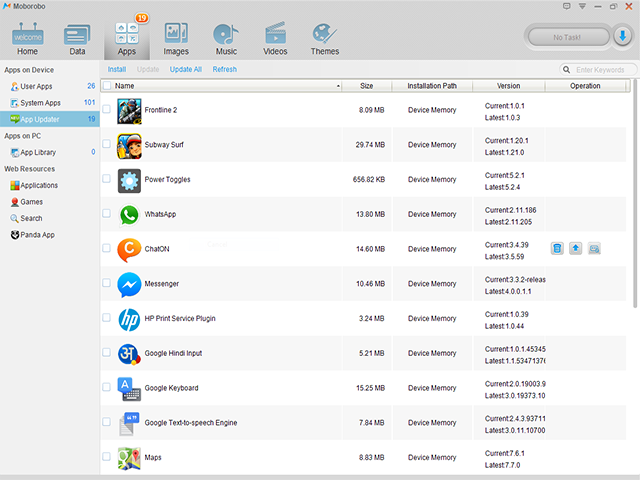640x480 pixels.
Task: Click the WhatsApp size 13.80 MB
Action: coord(370,214)
